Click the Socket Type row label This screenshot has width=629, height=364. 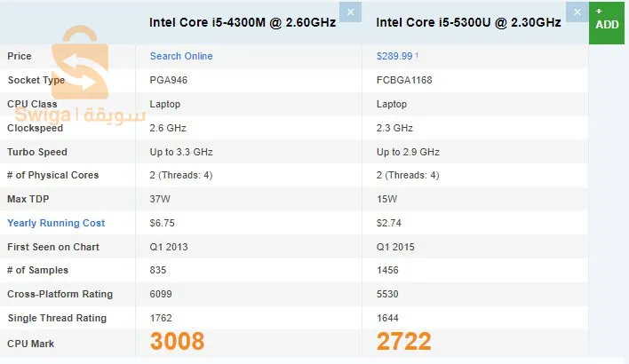36,80
